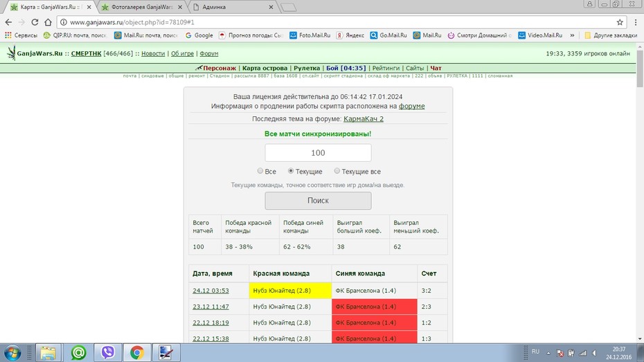Image resolution: width=644 pixels, height=362 pixels.
Task: Open the Смотри Домашний bookmark
Action: click(x=480, y=35)
